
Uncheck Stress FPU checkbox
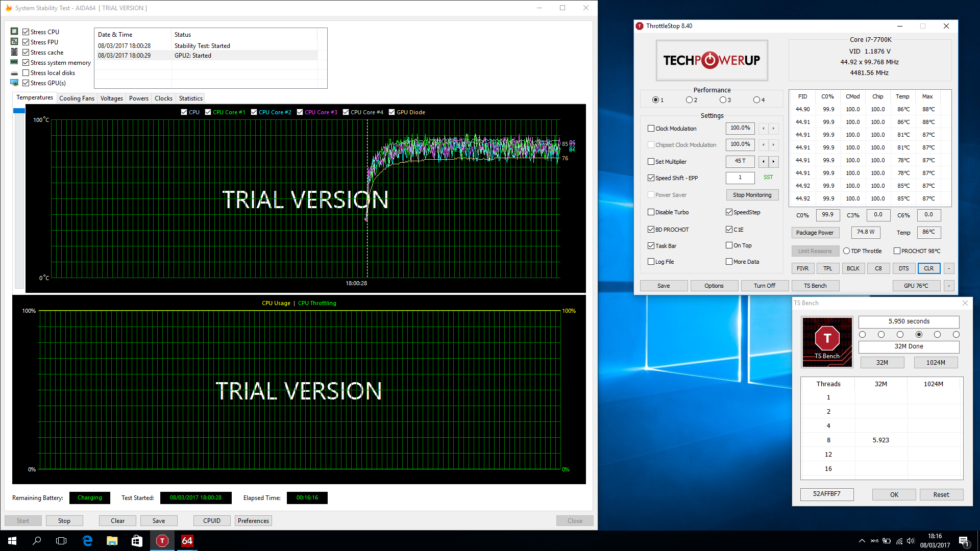point(26,42)
